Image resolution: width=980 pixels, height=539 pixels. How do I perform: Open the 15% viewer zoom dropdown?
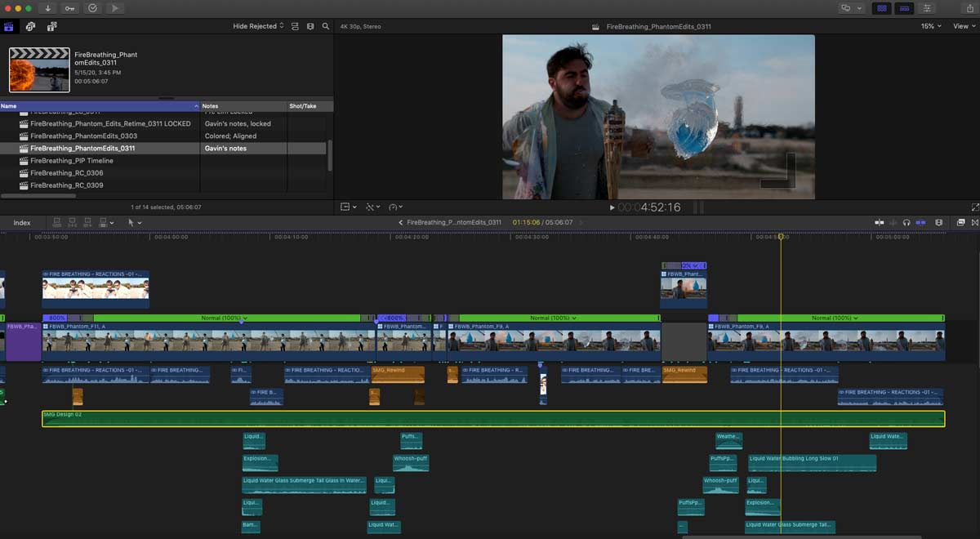[x=931, y=26]
